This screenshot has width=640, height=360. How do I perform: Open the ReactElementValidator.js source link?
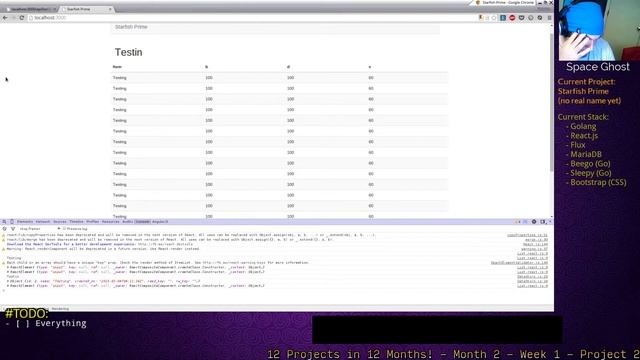pyautogui.click(x=519, y=263)
